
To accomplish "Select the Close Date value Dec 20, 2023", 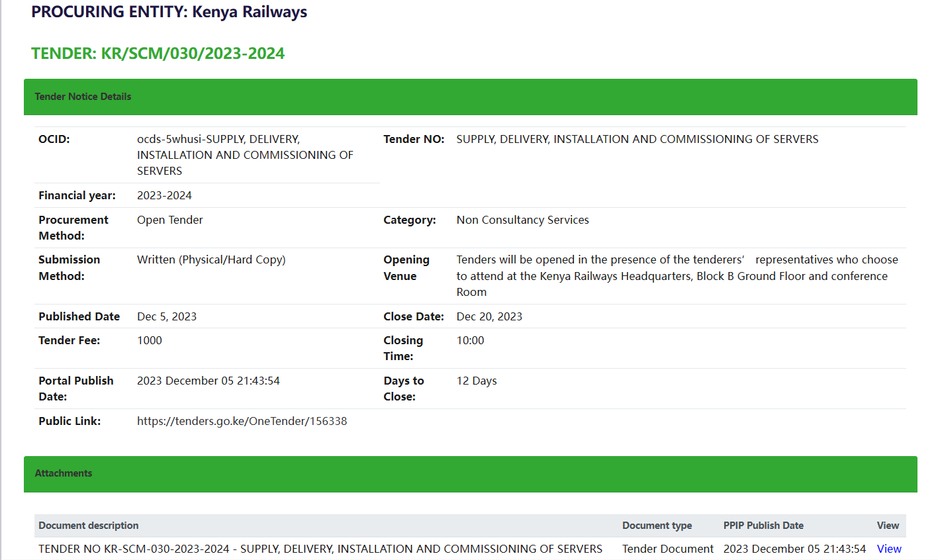I will pyautogui.click(x=489, y=316).
